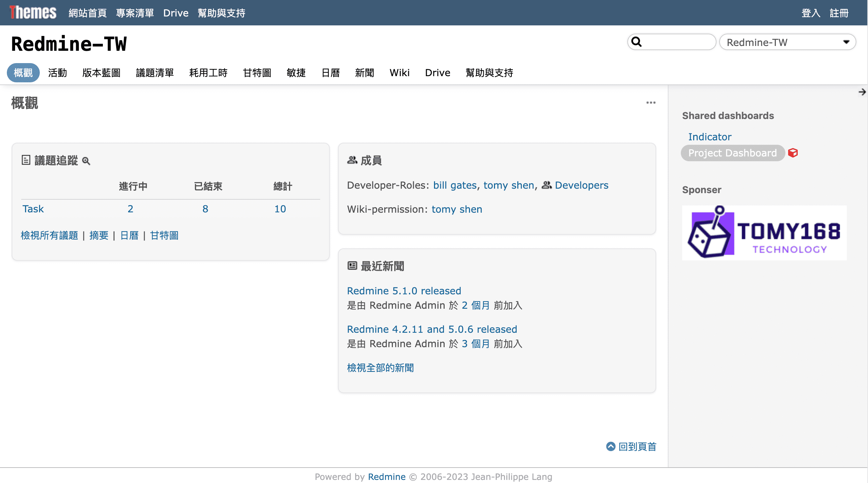
Task: Open the Task tracker link
Action: pyautogui.click(x=33, y=209)
